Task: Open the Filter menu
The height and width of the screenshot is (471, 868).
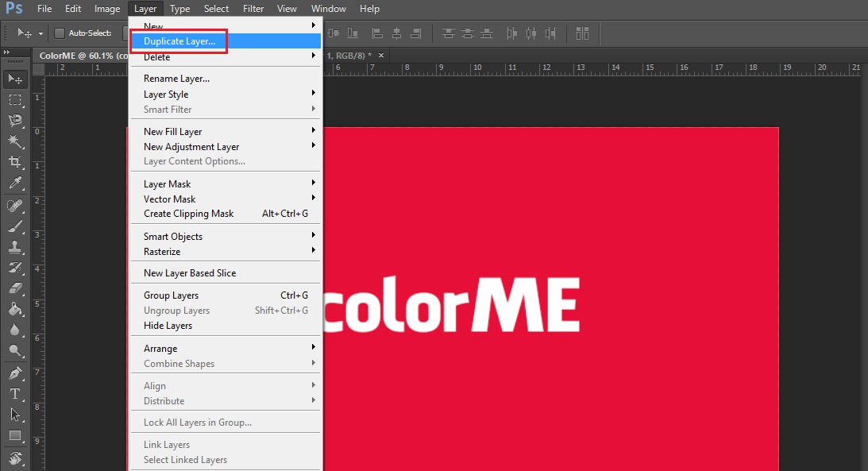Action: click(253, 9)
